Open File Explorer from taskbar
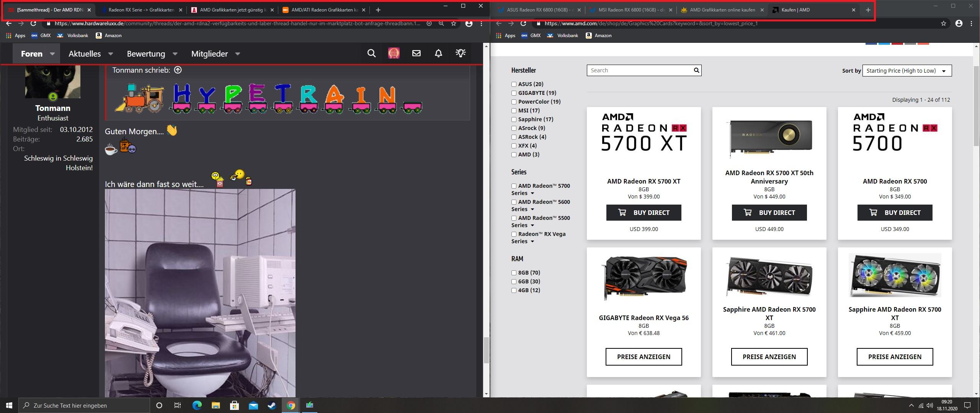Screen dimensions: 980x413 [216, 405]
